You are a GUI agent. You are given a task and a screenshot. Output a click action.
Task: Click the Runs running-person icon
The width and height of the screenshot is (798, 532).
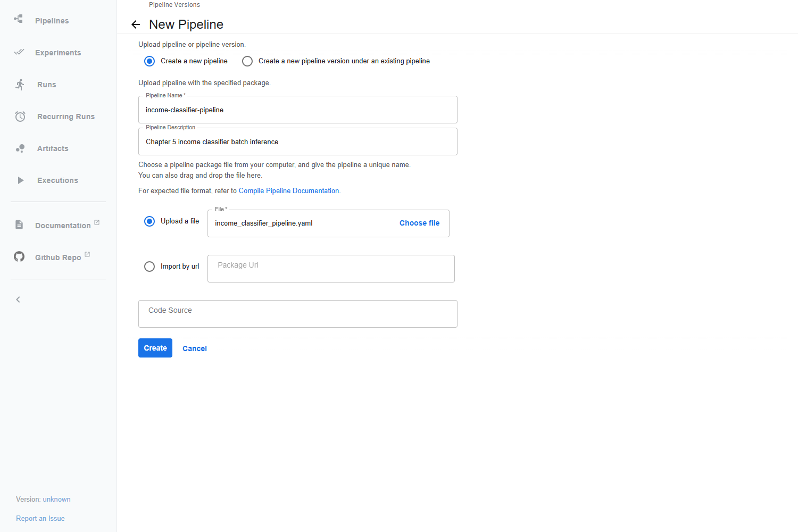click(x=20, y=85)
